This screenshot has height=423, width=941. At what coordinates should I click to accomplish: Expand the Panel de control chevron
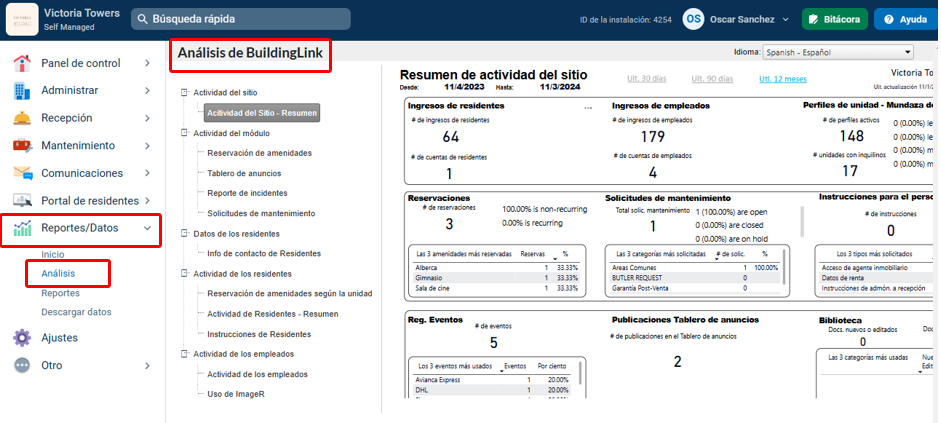pyautogui.click(x=147, y=63)
